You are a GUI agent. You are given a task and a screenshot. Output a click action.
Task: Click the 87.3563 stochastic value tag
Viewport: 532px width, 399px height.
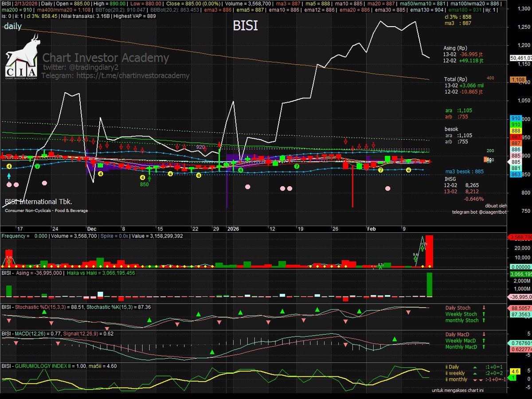point(520,314)
